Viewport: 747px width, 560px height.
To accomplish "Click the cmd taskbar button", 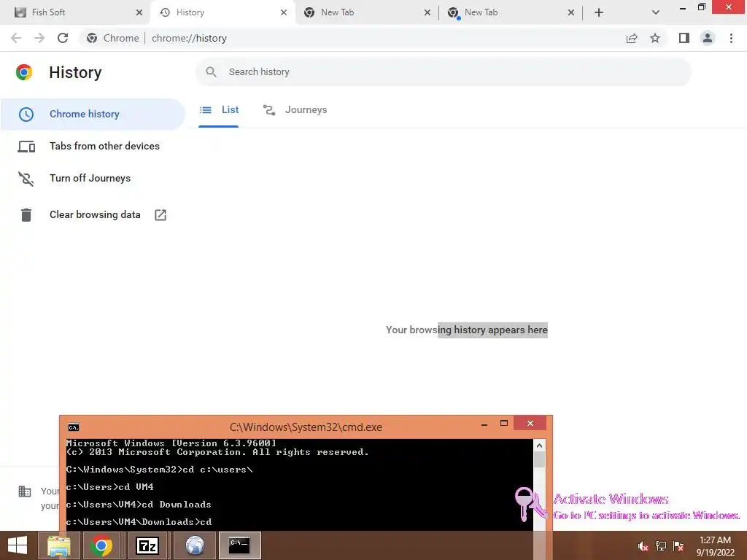I will (x=239, y=545).
